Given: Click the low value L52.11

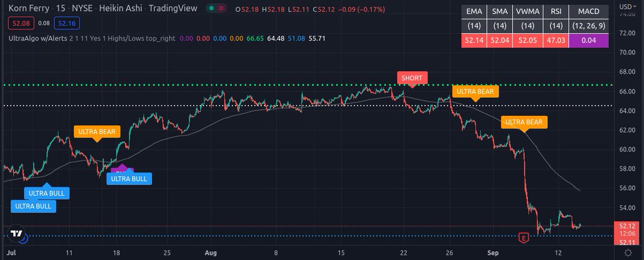Looking at the screenshot, I should [298, 9].
